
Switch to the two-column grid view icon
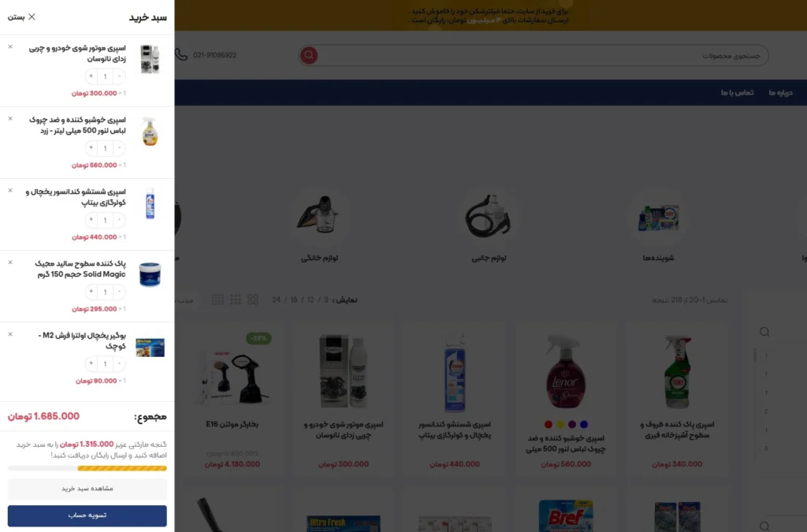[253, 299]
